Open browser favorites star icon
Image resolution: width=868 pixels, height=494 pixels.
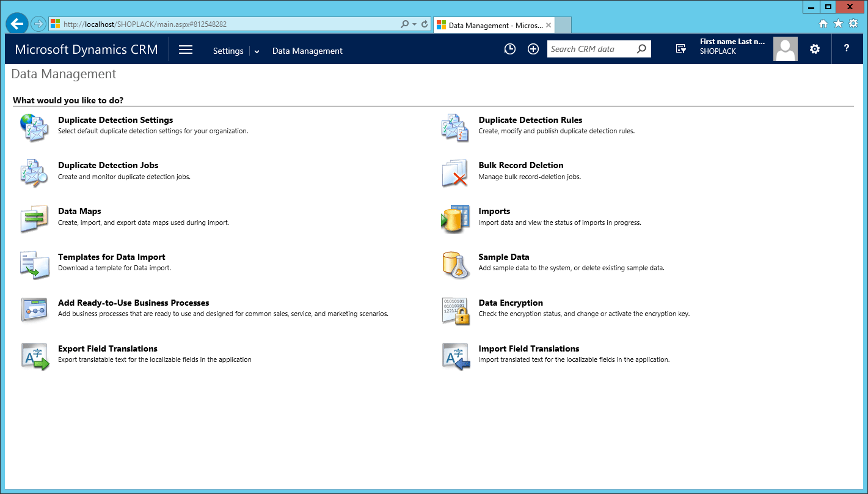pos(838,24)
